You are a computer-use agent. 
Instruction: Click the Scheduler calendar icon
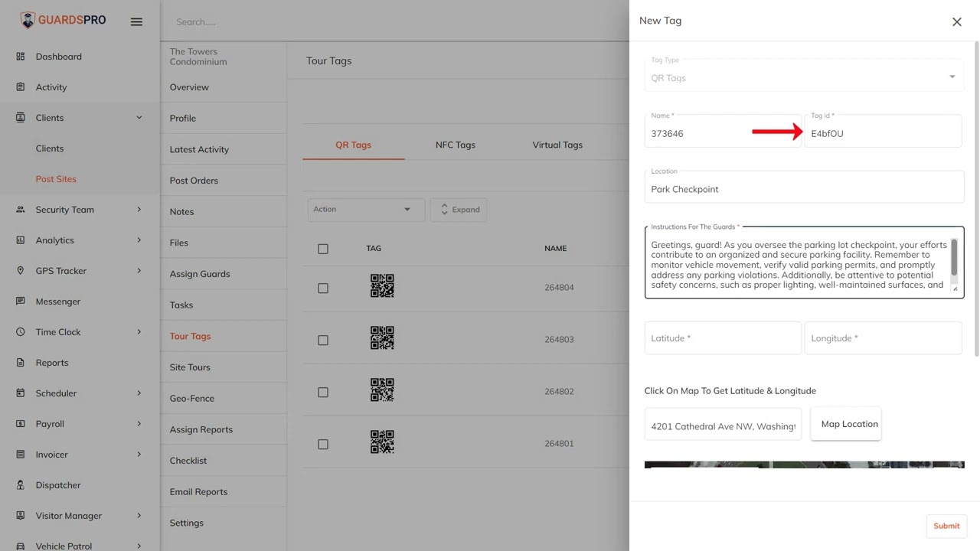point(21,393)
